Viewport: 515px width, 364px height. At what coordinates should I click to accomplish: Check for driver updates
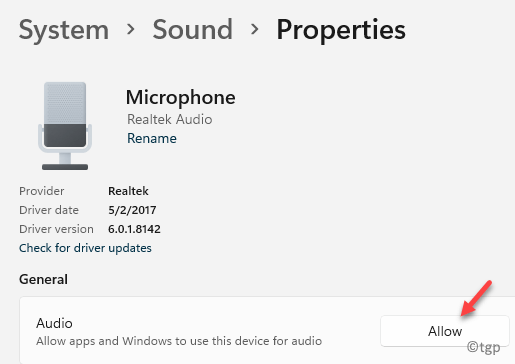(85, 248)
